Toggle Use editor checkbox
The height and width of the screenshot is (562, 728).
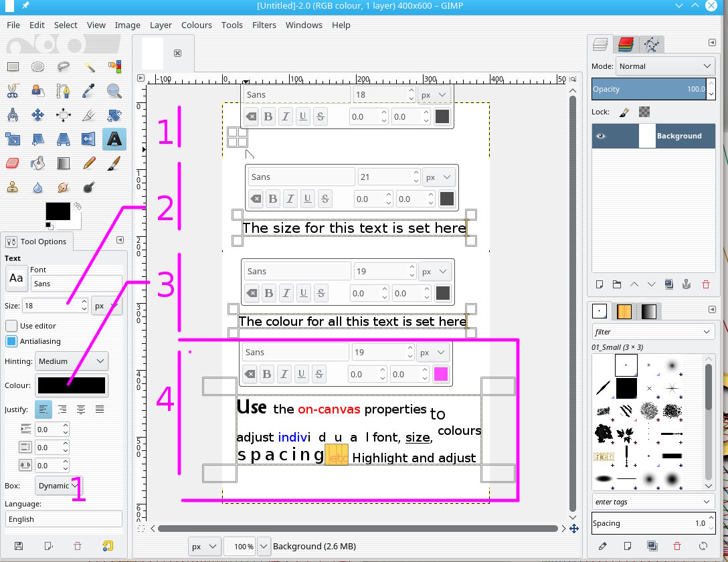11,326
